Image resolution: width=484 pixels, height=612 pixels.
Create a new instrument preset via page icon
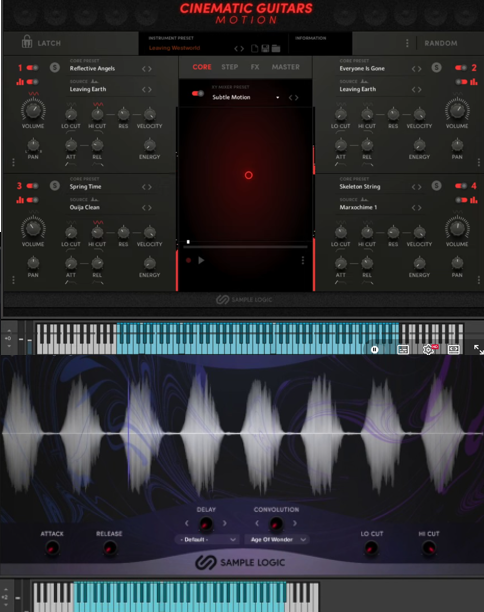click(254, 48)
